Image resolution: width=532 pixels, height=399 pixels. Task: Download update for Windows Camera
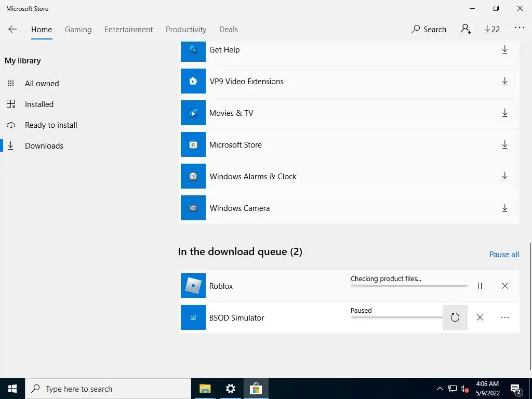click(504, 208)
